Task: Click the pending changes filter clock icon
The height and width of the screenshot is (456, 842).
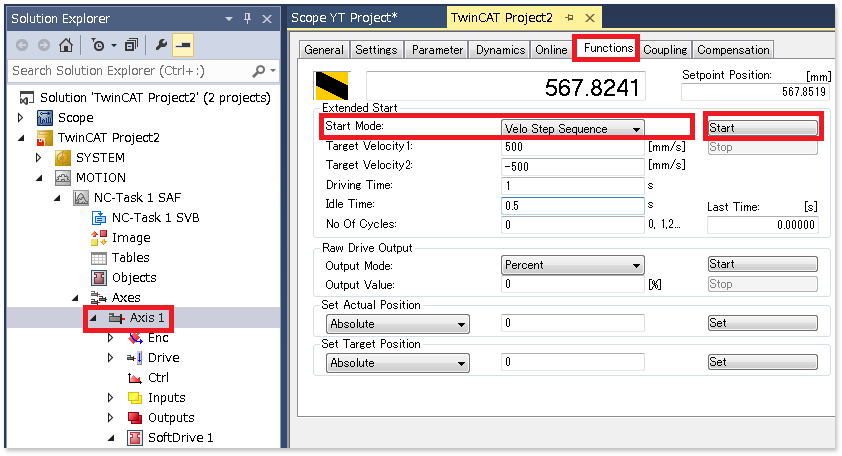Action: [98, 45]
